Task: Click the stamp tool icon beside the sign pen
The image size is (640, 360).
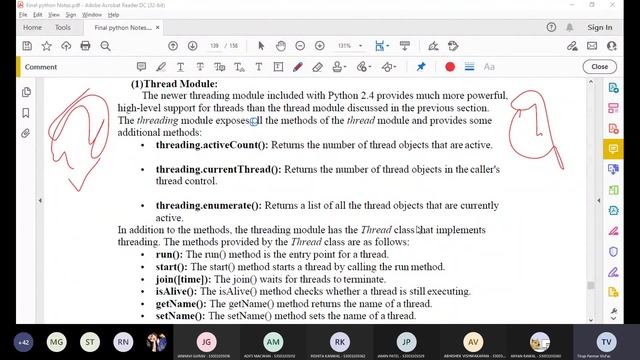Action: [453, 46]
